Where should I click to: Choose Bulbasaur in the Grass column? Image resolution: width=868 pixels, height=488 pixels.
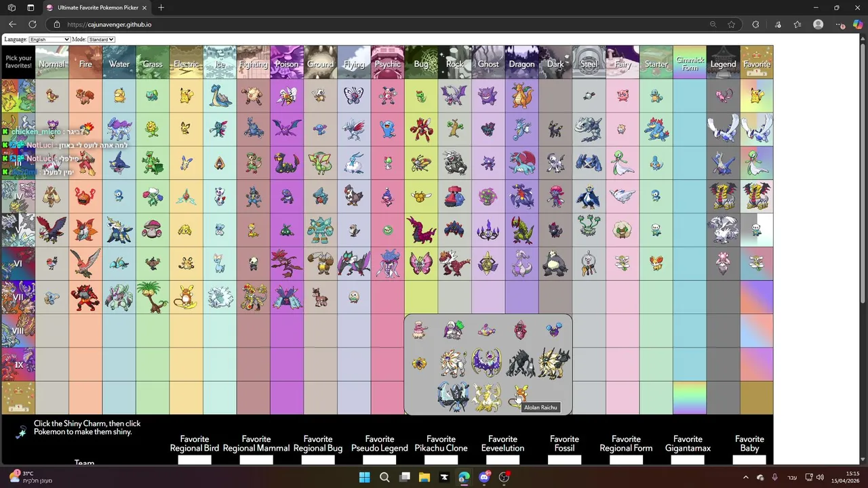[x=153, y=96]
